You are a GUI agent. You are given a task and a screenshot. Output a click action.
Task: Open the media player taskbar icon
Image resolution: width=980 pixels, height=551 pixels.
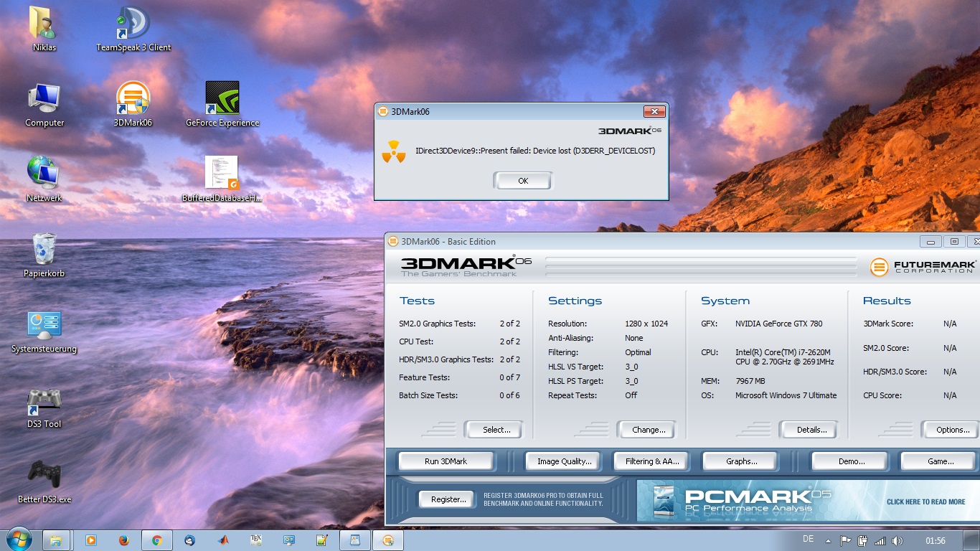coord(91,540)
